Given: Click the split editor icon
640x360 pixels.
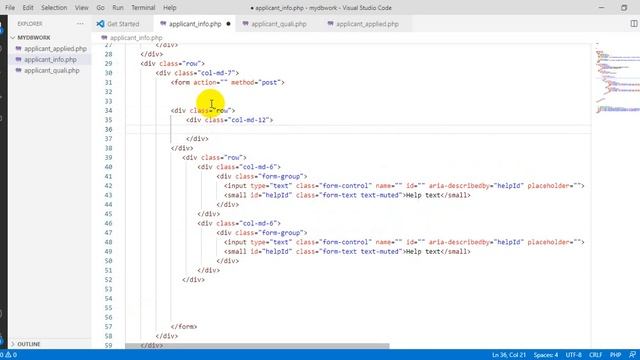Looking at the screenshot, I should coord(633,24).
